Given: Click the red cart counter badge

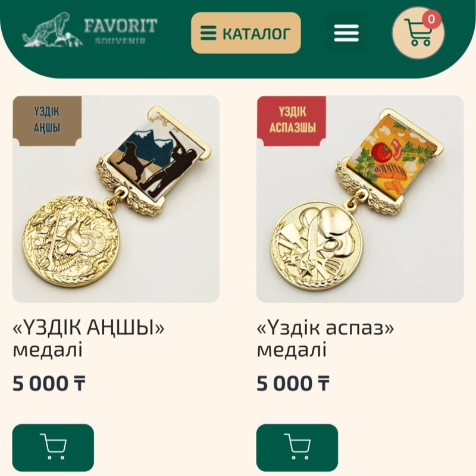Looking at the screenshot, I should pyautogui.click(x=431, y=20).
